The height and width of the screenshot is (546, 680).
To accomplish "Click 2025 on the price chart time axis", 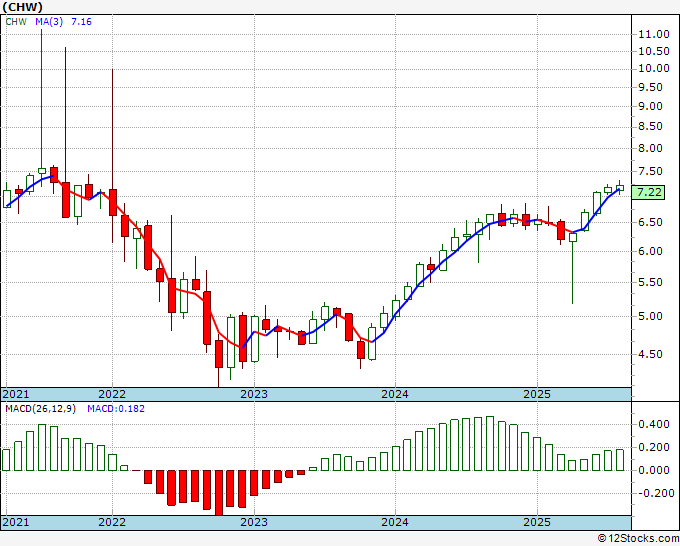I will (537, 394).
